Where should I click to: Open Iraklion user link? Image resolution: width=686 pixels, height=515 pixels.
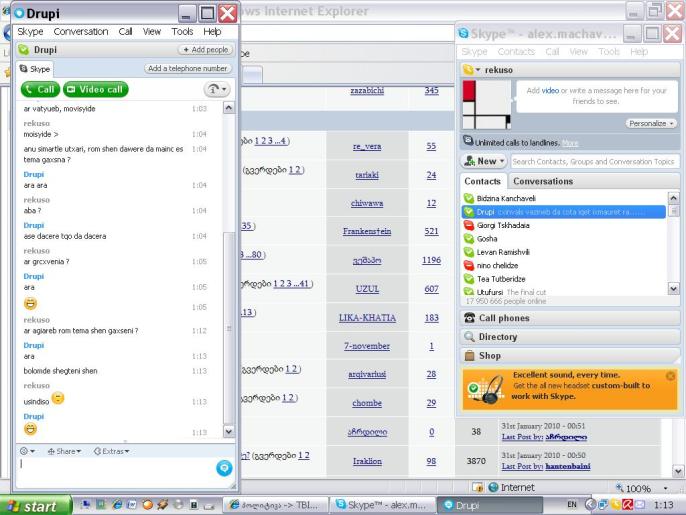coord(367,461)
